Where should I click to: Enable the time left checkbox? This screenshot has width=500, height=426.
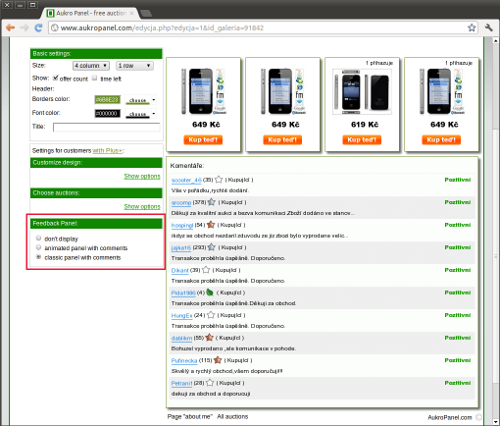pyautogui.click(x=95, y=78)
